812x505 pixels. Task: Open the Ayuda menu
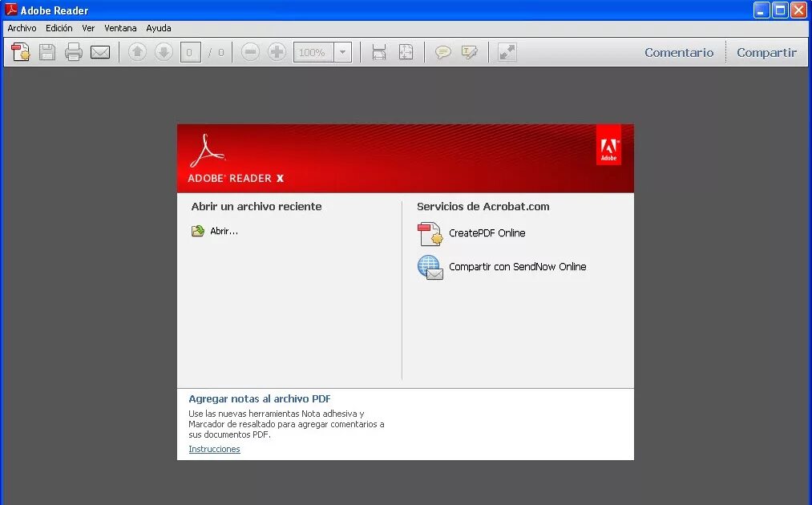click(159, 29)
